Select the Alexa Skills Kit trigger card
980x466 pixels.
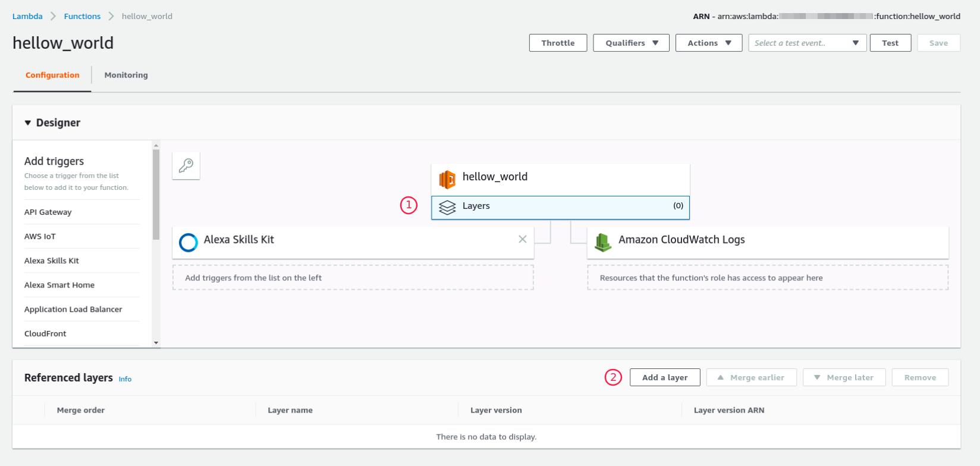[x=353, y=242]
